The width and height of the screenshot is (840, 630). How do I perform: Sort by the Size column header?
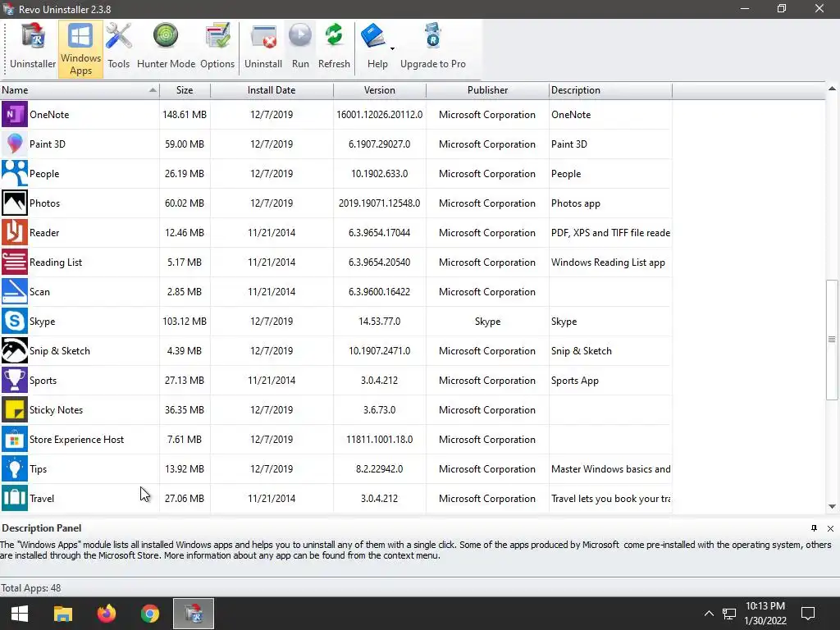click(185, 90)
